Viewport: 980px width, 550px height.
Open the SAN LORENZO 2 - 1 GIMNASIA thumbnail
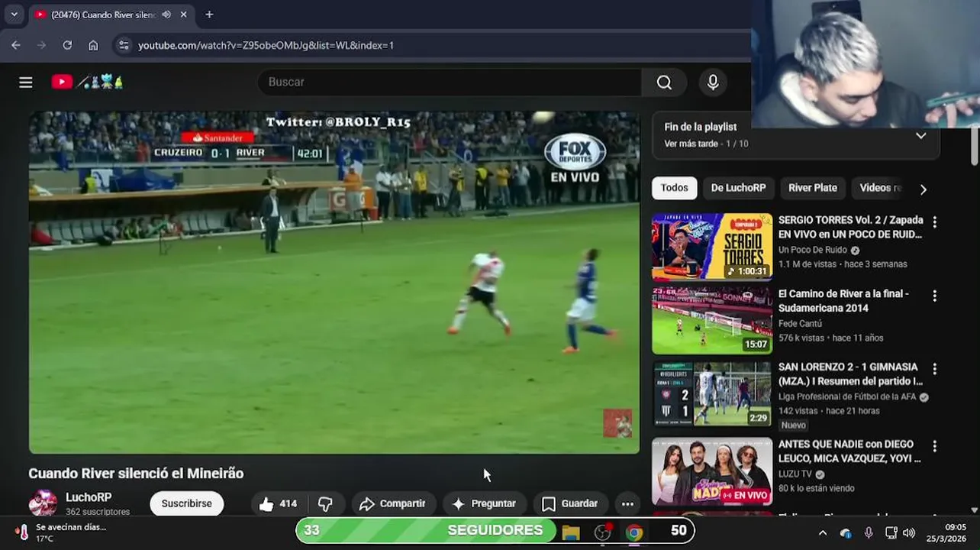(x=712, y=394)
